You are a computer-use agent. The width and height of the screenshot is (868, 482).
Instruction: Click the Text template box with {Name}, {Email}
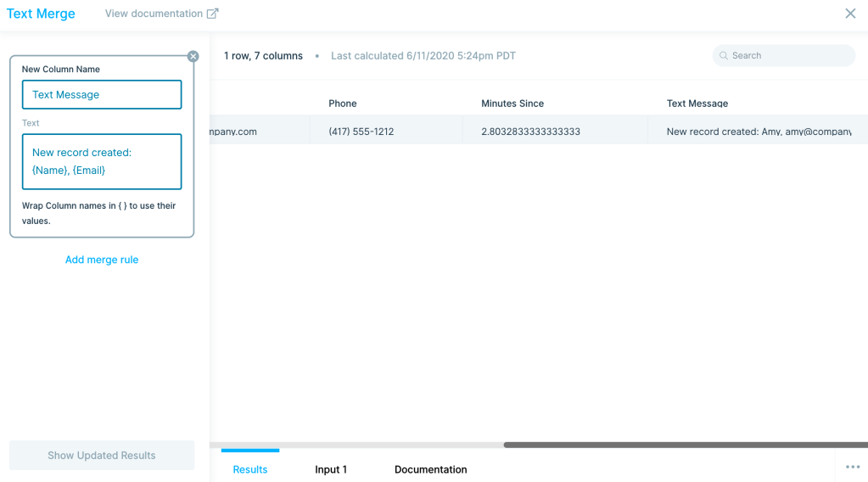point(102,161)
